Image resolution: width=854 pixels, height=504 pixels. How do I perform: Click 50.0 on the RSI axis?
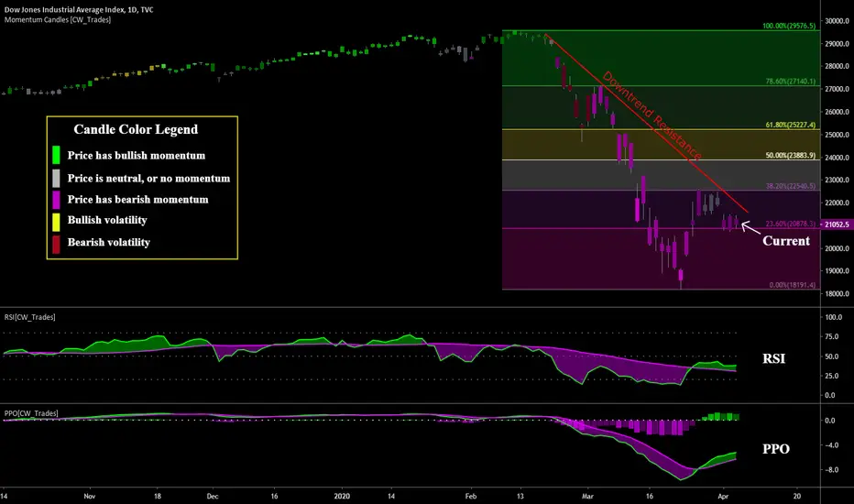click(x=832, y=356)
